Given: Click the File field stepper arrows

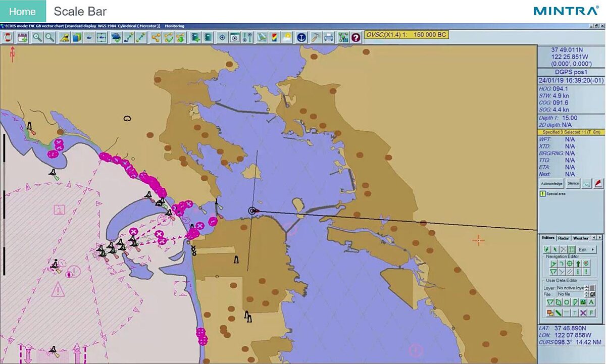Looking at the screenshot, I should 586,294.
